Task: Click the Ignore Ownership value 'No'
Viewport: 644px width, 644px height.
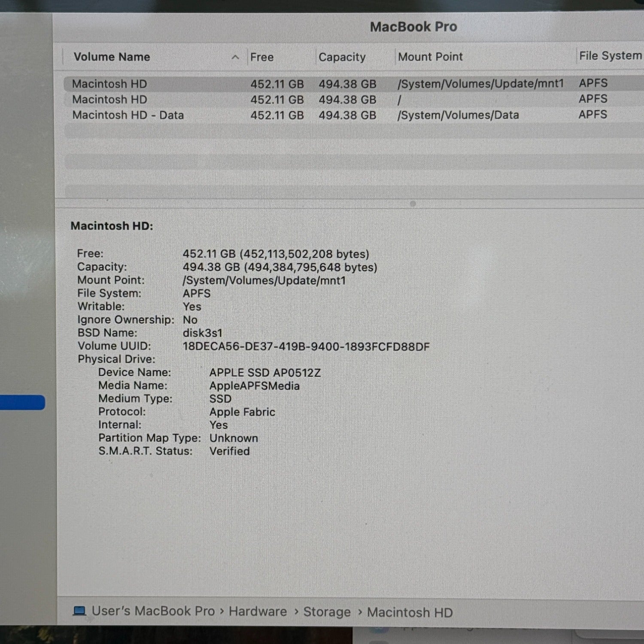Action: [x=190, y=320]
